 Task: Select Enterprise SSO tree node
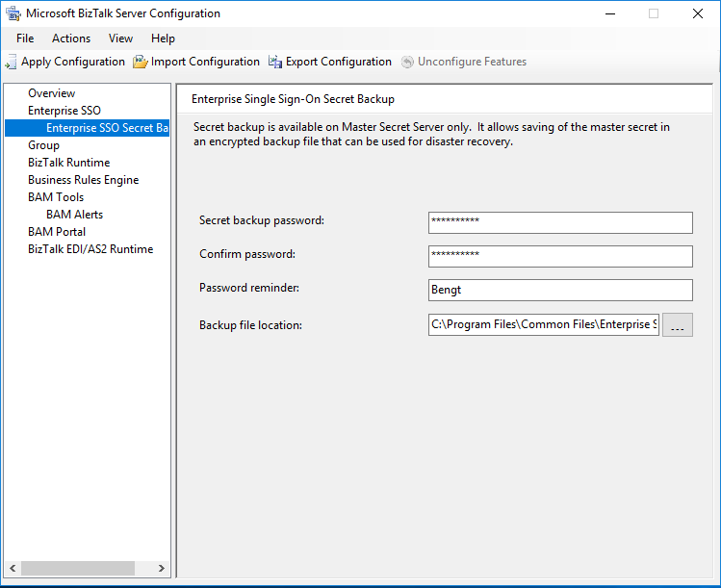click(x=64, y=111)
